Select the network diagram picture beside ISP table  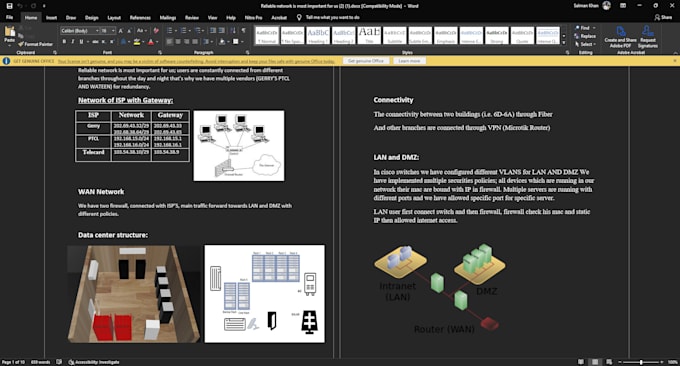(239, 145)
